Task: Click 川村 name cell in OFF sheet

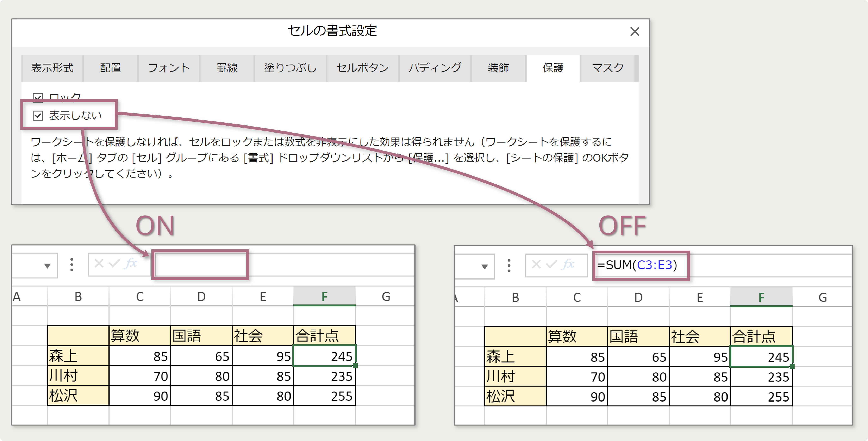Action: point(515,377)
